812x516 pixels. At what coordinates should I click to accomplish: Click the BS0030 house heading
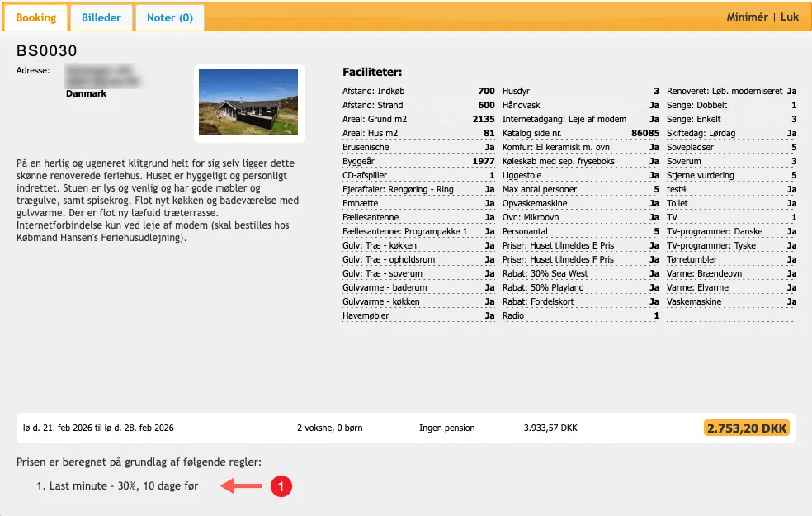(x=46, y=51)
